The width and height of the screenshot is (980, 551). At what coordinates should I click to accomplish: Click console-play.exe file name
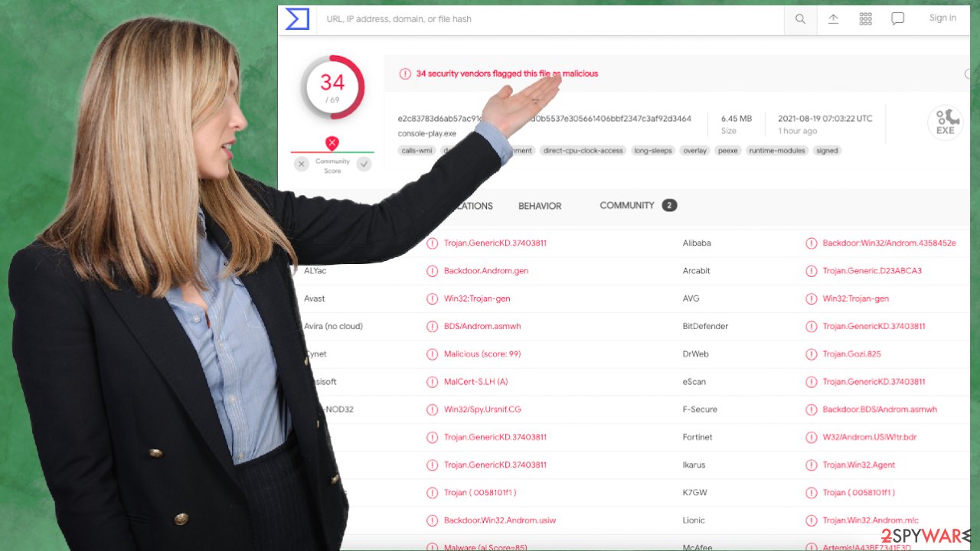426,134
